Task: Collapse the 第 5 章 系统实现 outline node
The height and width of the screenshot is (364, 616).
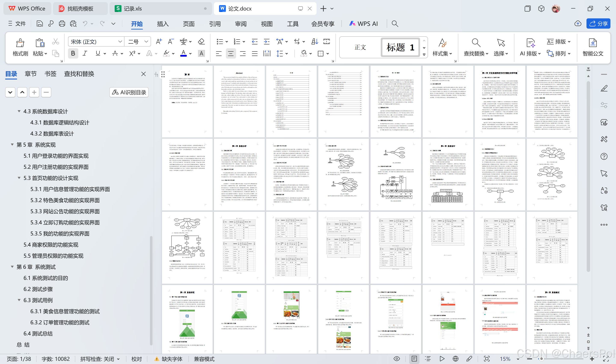Action: click(x=12, y=145)
